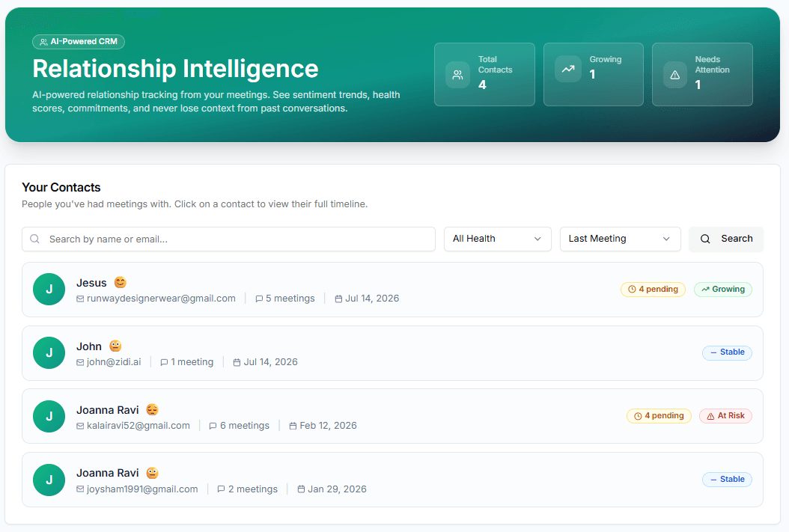Image resolution: width=789 pixels, height=532 pixels.
Task: Click joysham1991@gmail.com email address
Action: coord(142,489)
